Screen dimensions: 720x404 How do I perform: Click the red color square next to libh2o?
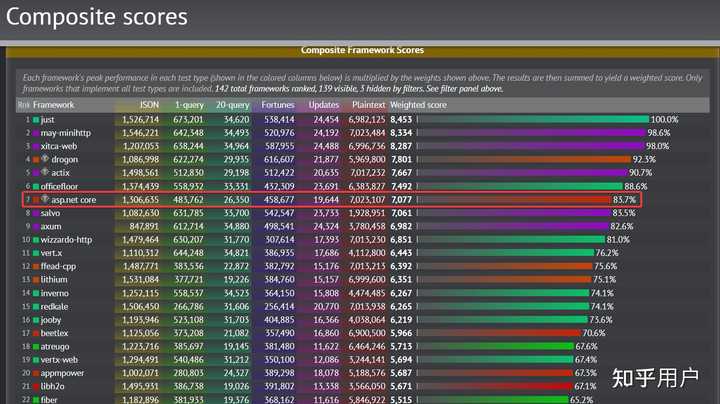(x=36, y=387)
